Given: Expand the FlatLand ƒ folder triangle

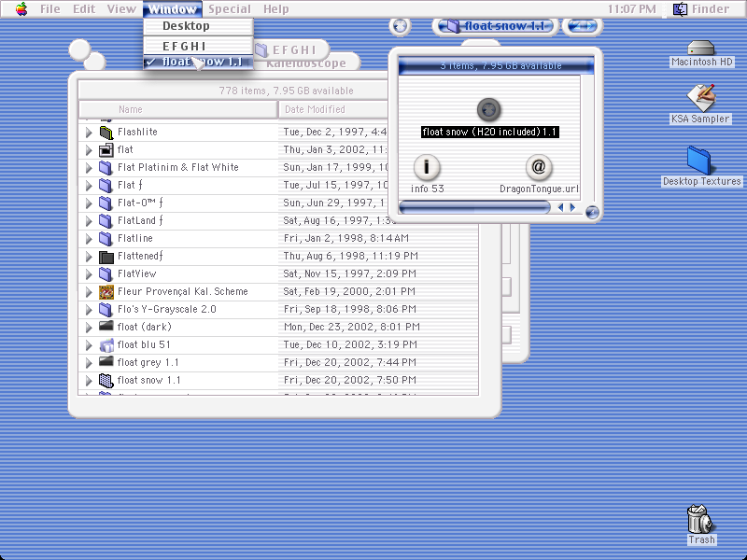Looking at the screenshot, I should [x=89, y=221].
